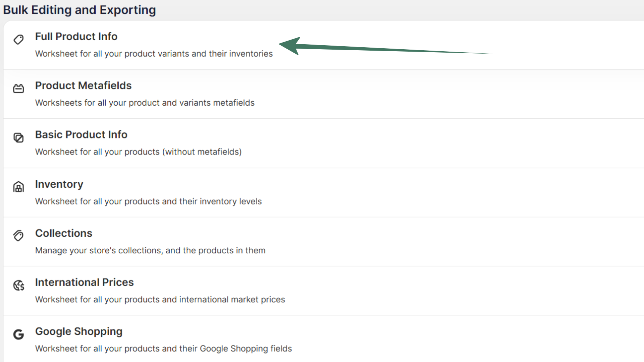
Task: Select the Collections tag icon
Action: (18, 236)
